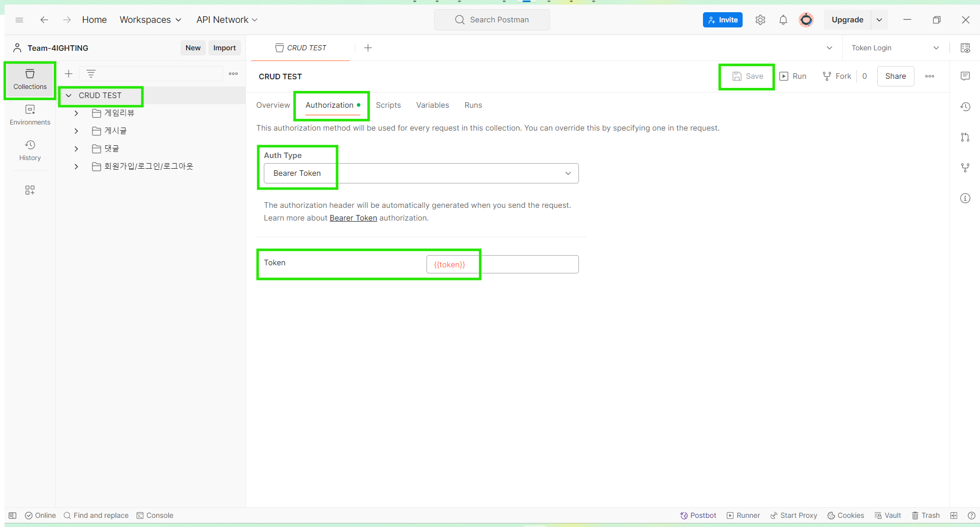The image size is (980, 527).
Task: Run the collection
Action: pos(793,76)
